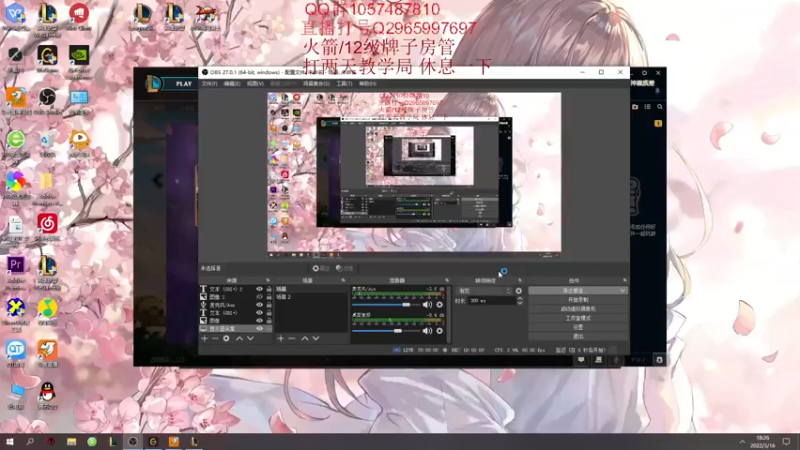Open the 编辑(E) menu in OBS
800x450 pixels.
coord(232,84)
